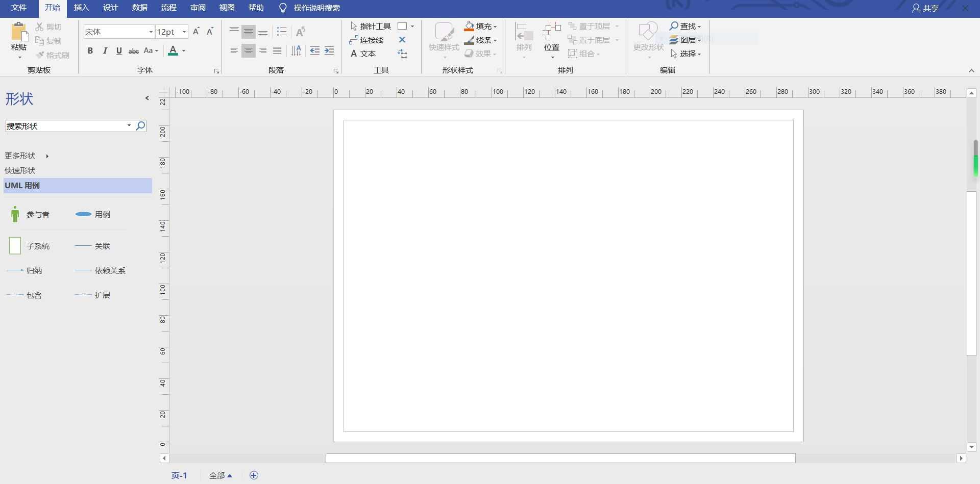Viewport: 980px width, 484px height.
Task: Decrease font size with smaller A icon
Action: (x=210, y=32)
